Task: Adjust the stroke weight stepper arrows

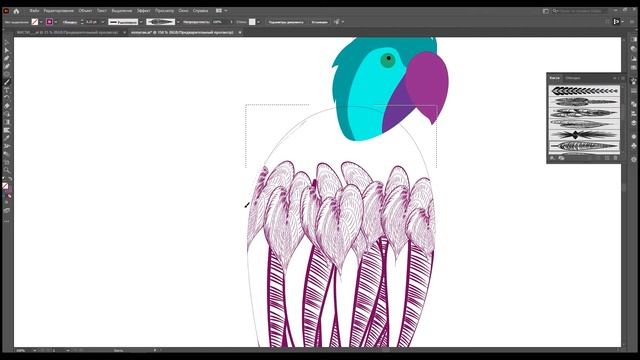Action: [x=82, y=22]
